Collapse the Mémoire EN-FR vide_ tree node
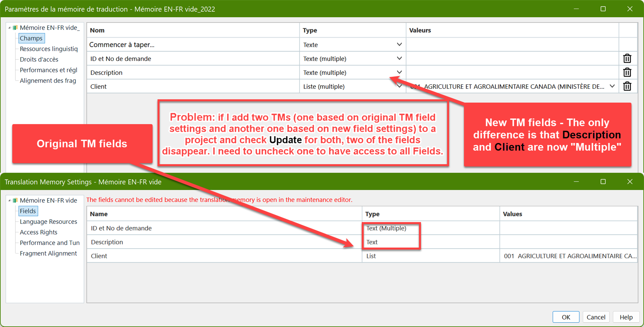 [10, 28]
